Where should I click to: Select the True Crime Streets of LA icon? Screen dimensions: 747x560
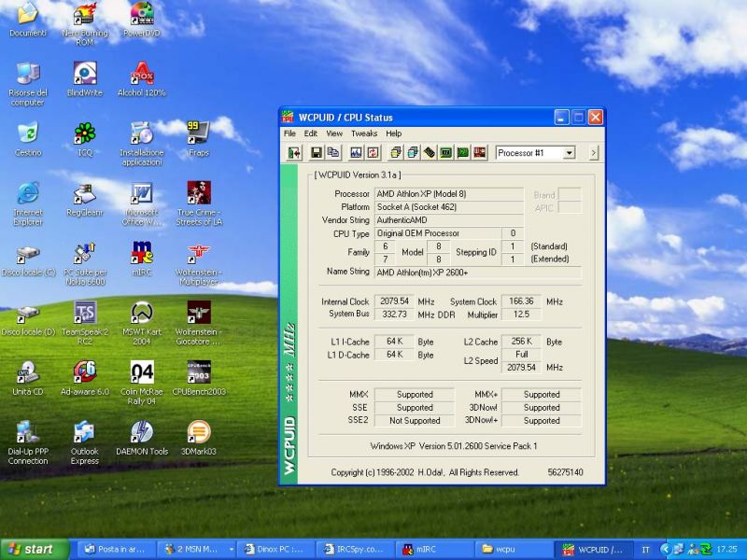199,203
